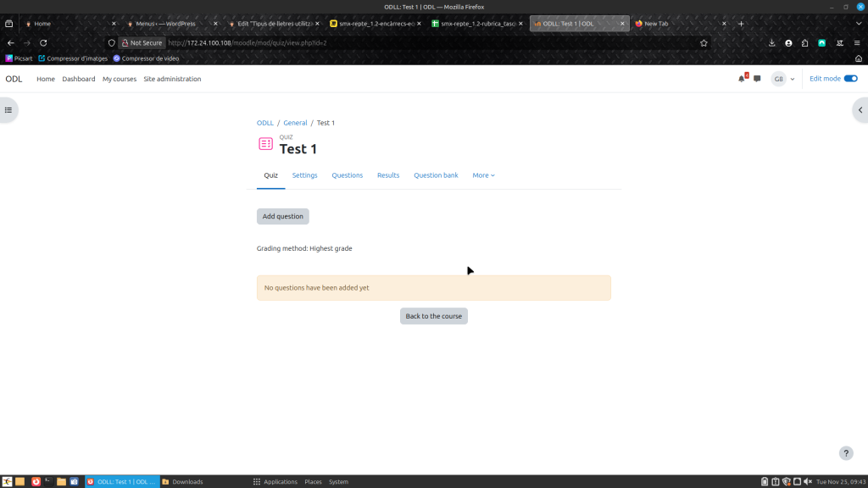Open the GB user menu dropdown
The height and width of the screenshot is (488, 868).
coord(783,79)
